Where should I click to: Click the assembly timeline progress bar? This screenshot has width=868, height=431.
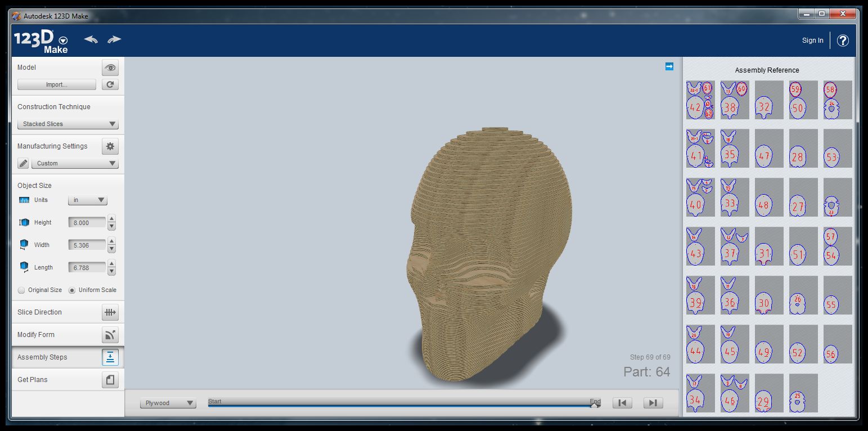404,405
